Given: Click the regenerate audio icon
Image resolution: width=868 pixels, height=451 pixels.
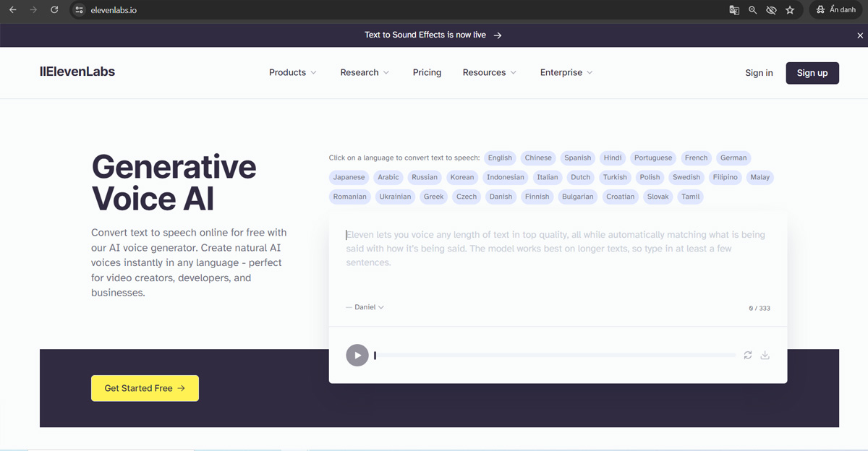Looking at the screenshot, I should click(x=747, y=355).
